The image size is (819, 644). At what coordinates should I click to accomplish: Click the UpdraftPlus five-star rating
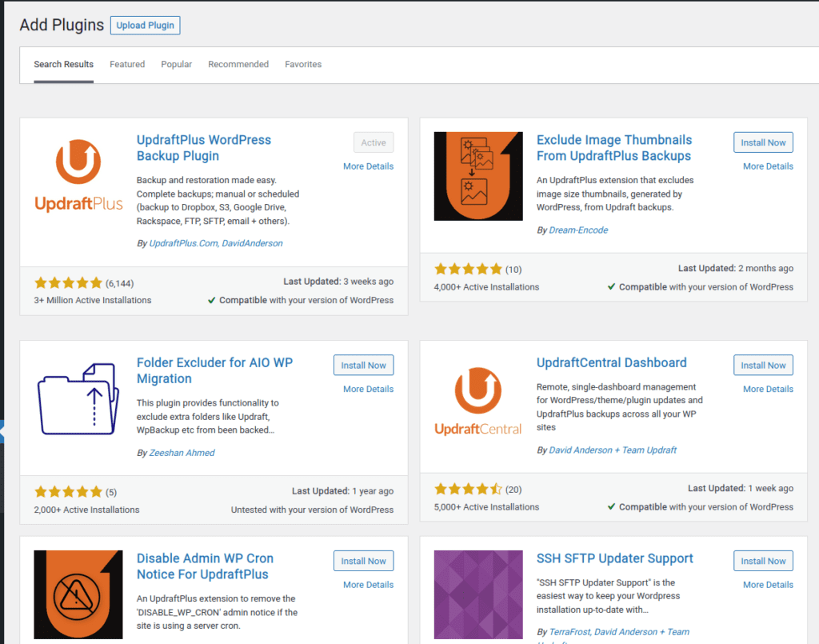tap(68, 283)
